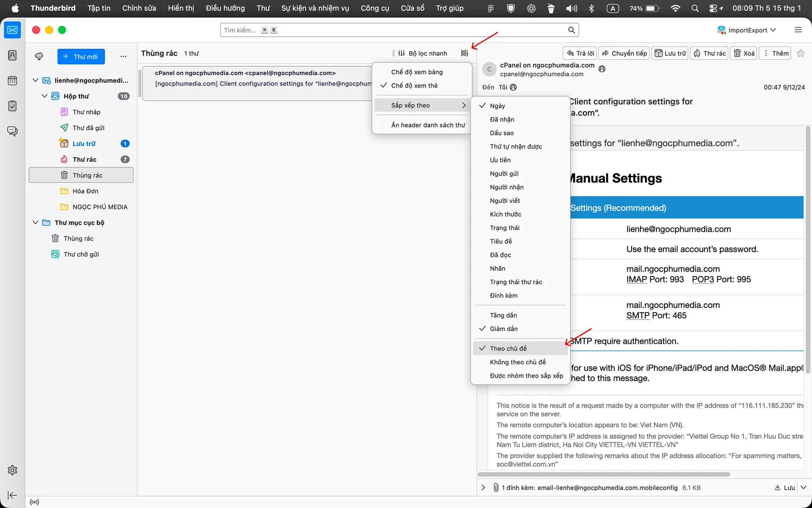Image resolution: width=812 pixels, height=508 pixels.
Task: Select the Tăng dần sort order
Action: pyautogui.click(x=503, y=315)
